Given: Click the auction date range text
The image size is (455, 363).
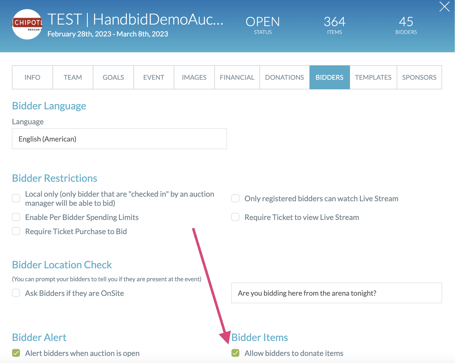Looking at the screenshot, I should coord(108,34).
